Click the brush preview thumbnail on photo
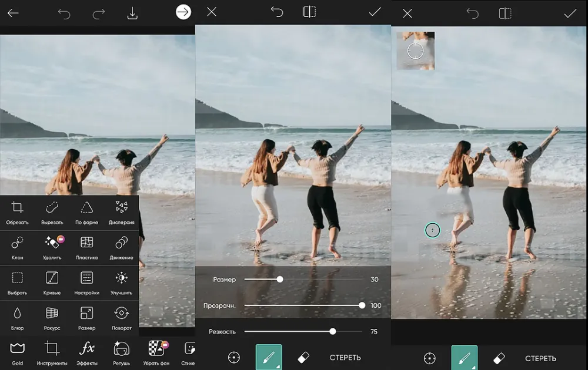The width and height of the screenshot is (588, 370). click(x=416, y=51)
